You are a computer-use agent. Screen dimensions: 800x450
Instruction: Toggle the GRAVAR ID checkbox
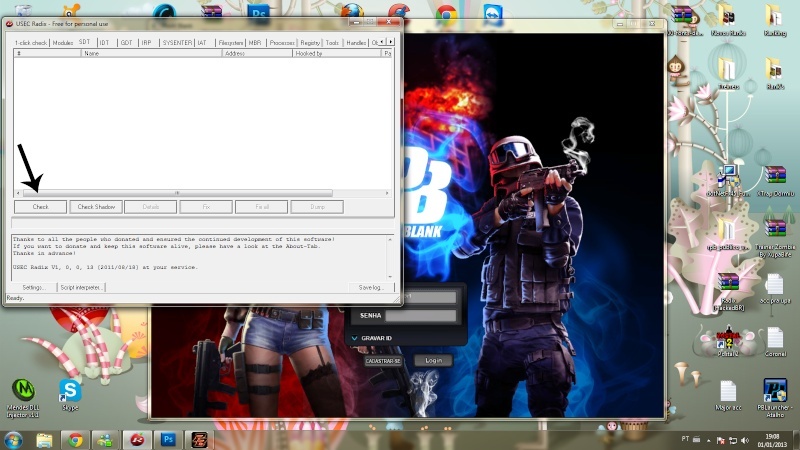coord(355,338)
